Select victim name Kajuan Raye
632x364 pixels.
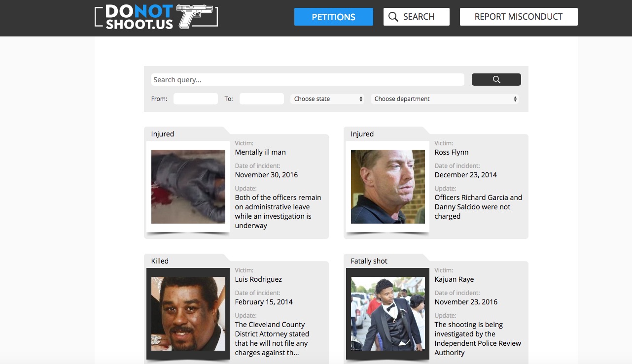click(x=454, y=279)
